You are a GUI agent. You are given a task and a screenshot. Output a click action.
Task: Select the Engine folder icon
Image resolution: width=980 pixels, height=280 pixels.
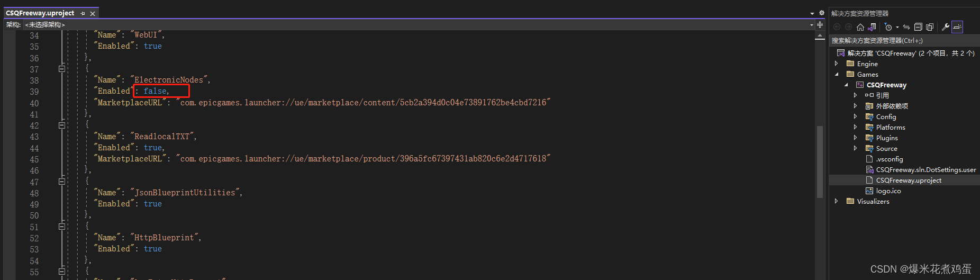(x=850, y=64)
